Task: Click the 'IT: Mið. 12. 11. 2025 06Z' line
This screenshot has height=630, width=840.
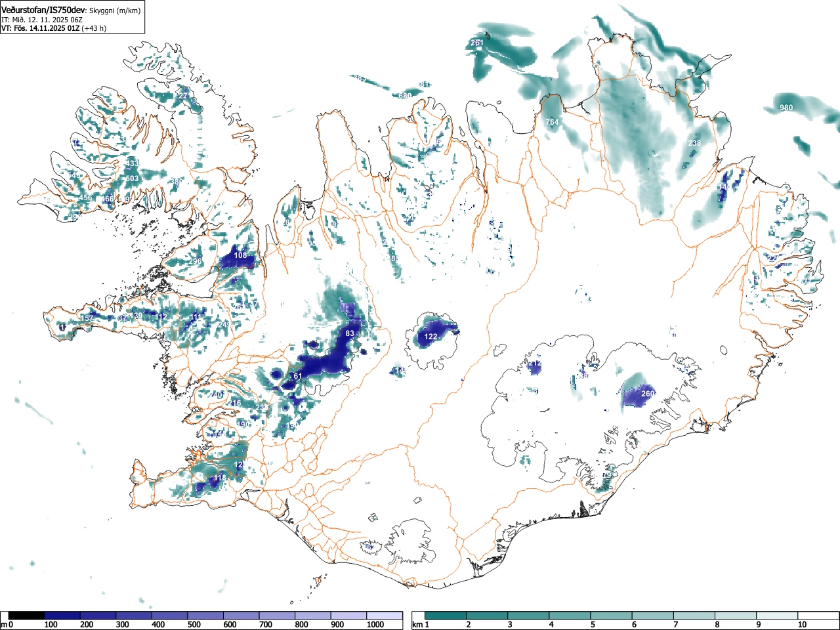Action: (42, 20)
